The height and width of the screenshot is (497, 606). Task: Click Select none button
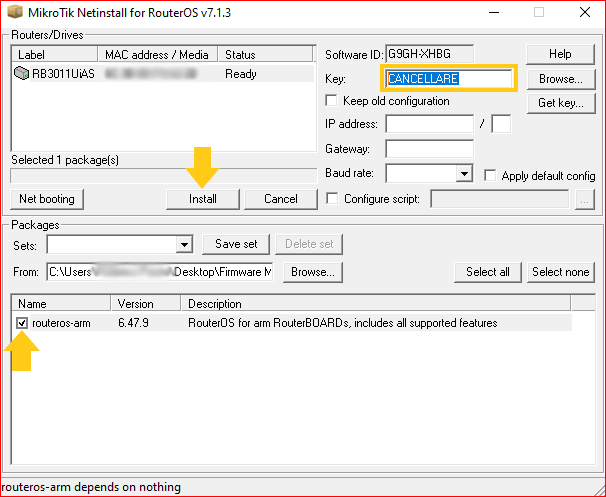tap(561, 272)
